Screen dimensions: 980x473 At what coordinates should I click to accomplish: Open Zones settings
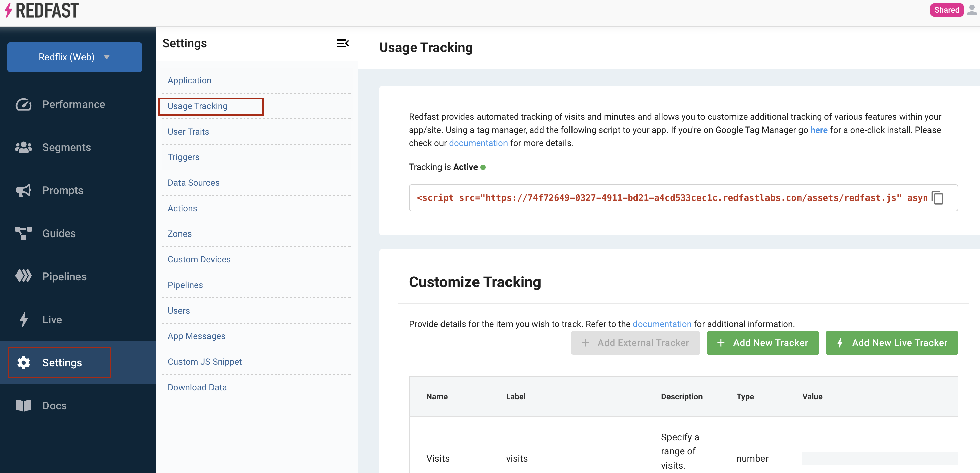click(179, 234)
